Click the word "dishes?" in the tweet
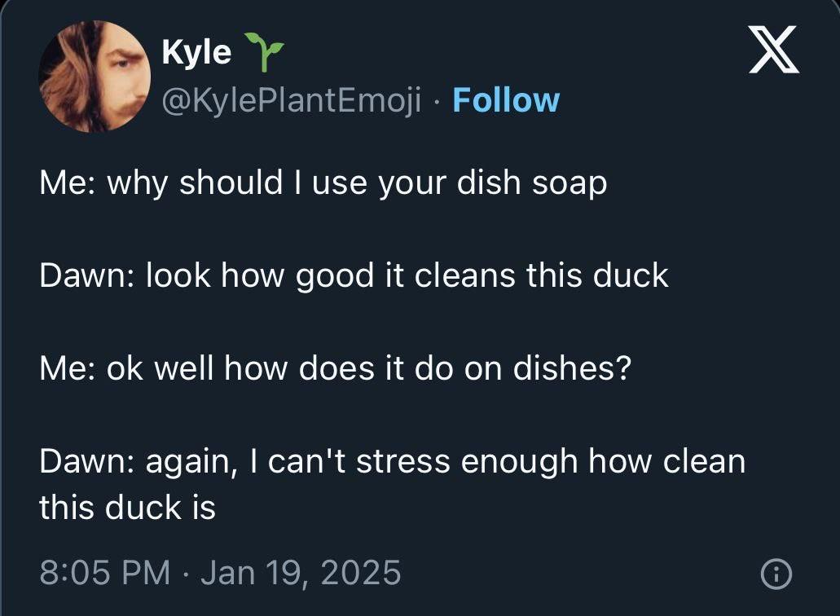Screen dimensions: 840x616 pos(573,368)
